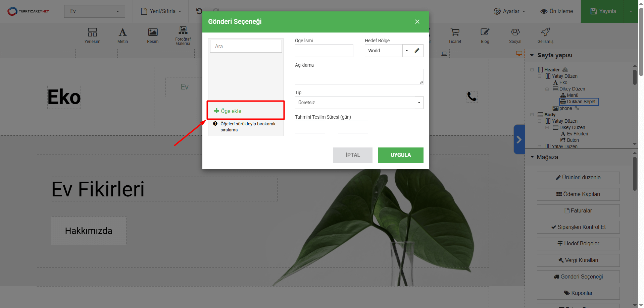Open the Ticaret cart tool
Screen dimensions: 644x308
pyautogui.click(x=455, y=35)
